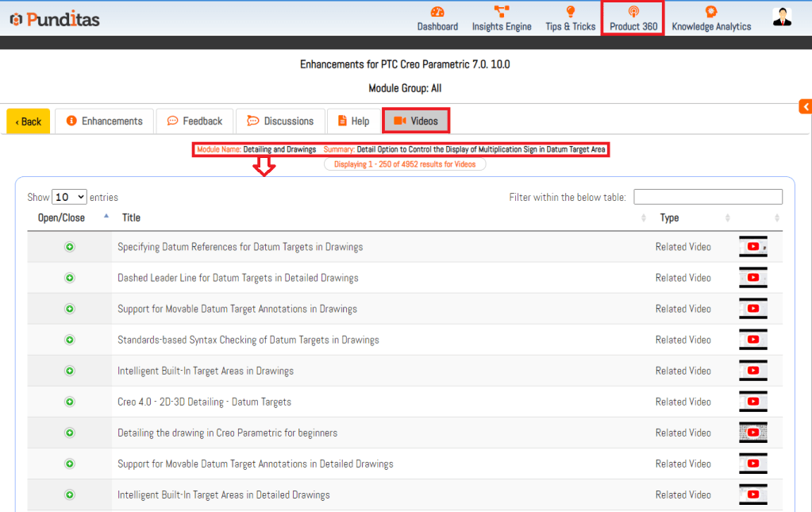
Task: Open the orange side panel arrow
Action: [x=805, y=107]
